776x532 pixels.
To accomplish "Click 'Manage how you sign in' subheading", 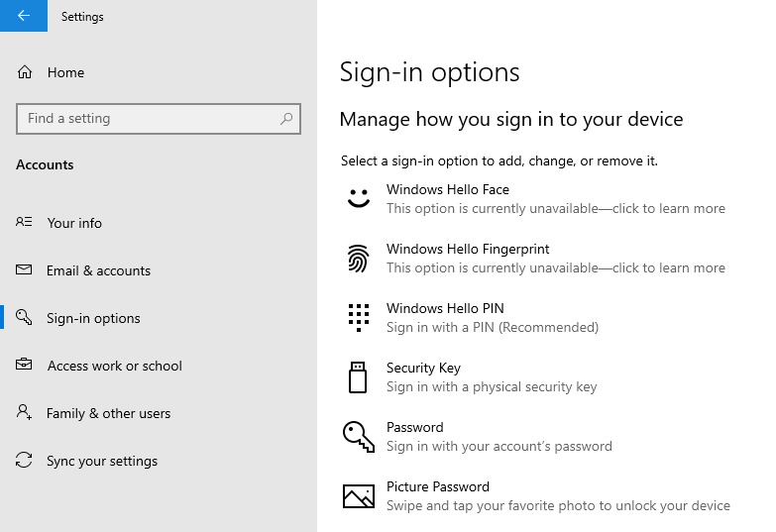I will point(511,119).
